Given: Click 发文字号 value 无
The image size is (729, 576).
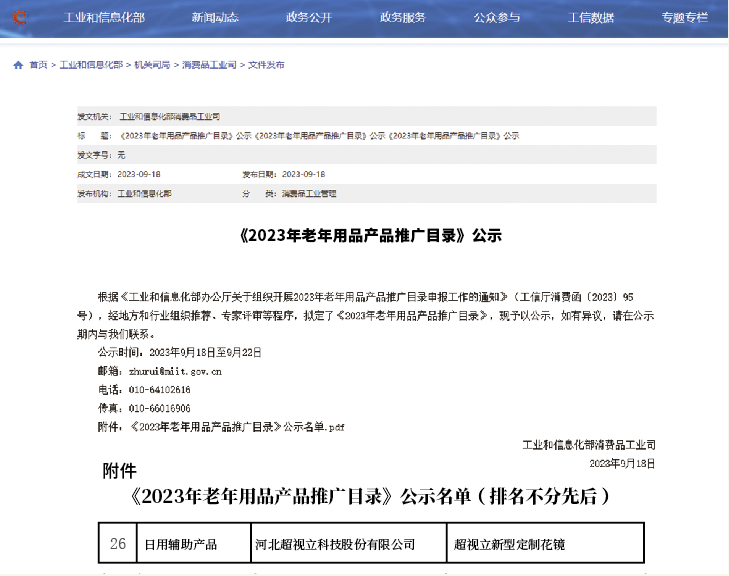Looking at the screenshot, I should pyautogui.click(x=121, y=155).
